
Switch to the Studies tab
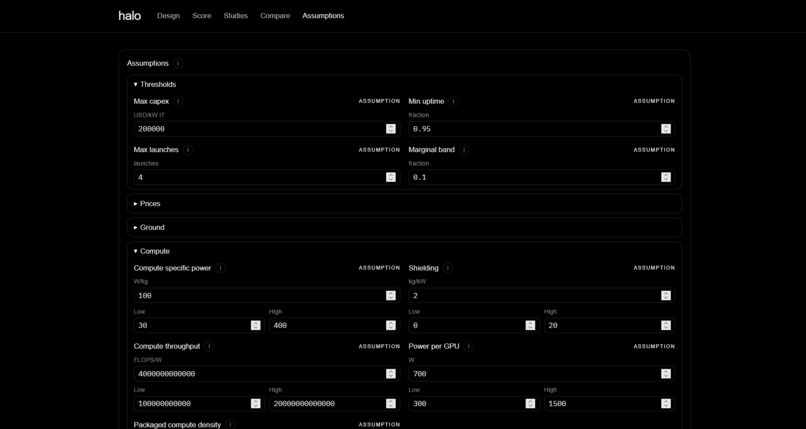[x=235, y=16]
